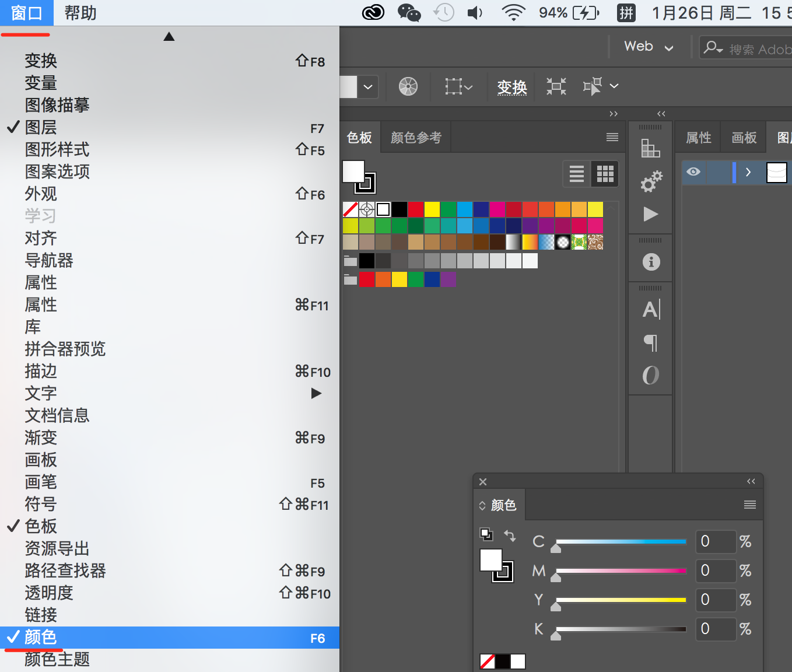Click the 变换 button in control bar
792x672 pixels.
pos(512,87)
